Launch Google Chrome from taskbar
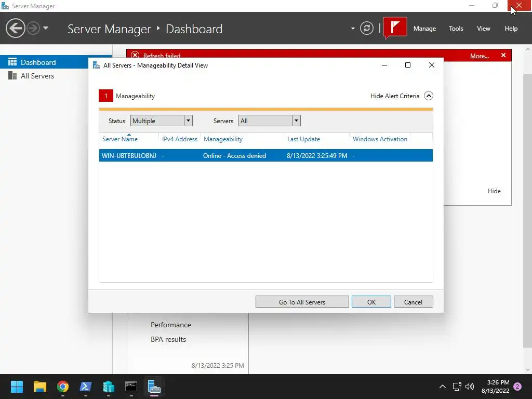 point(63,387)
